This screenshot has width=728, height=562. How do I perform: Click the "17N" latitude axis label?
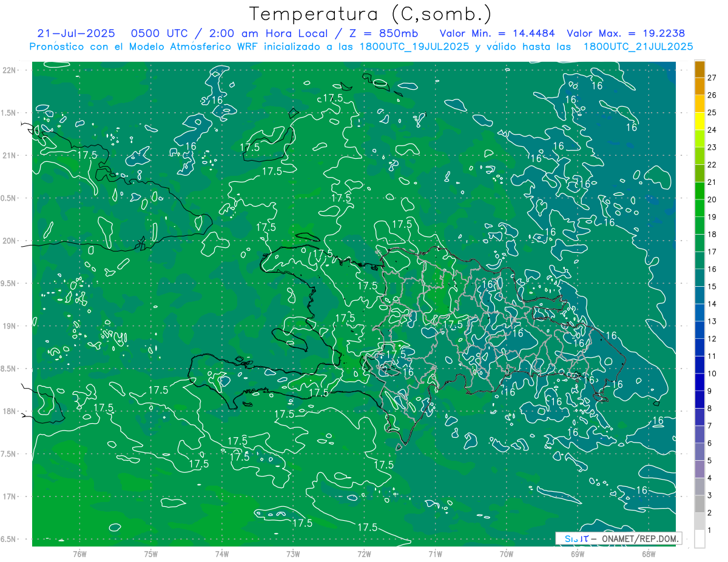pyautogui.click(x=10, y=497)
